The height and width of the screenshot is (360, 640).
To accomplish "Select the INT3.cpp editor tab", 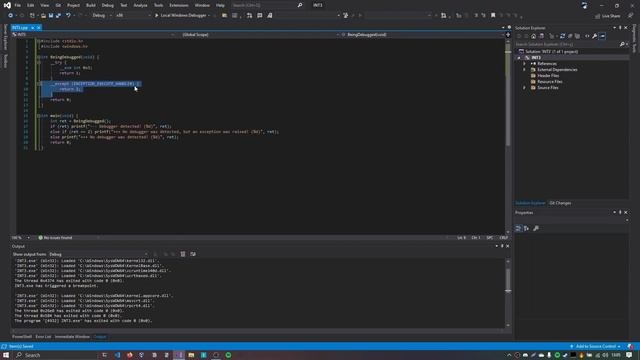I will [x=20, y=28].
